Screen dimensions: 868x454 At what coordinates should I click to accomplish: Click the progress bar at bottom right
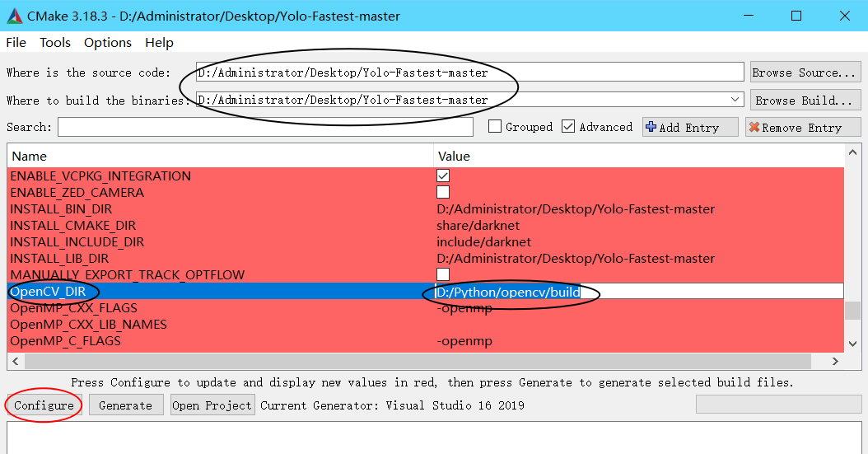point(779,405)
